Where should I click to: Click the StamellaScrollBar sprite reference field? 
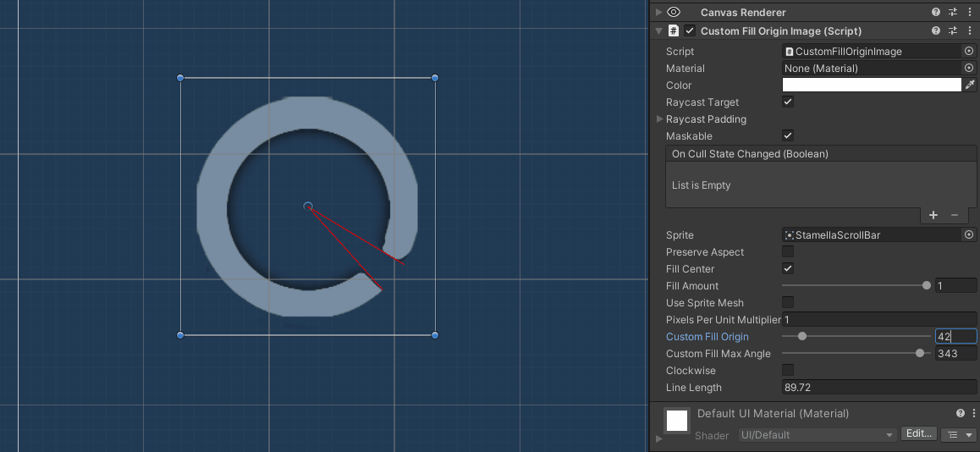872,235
